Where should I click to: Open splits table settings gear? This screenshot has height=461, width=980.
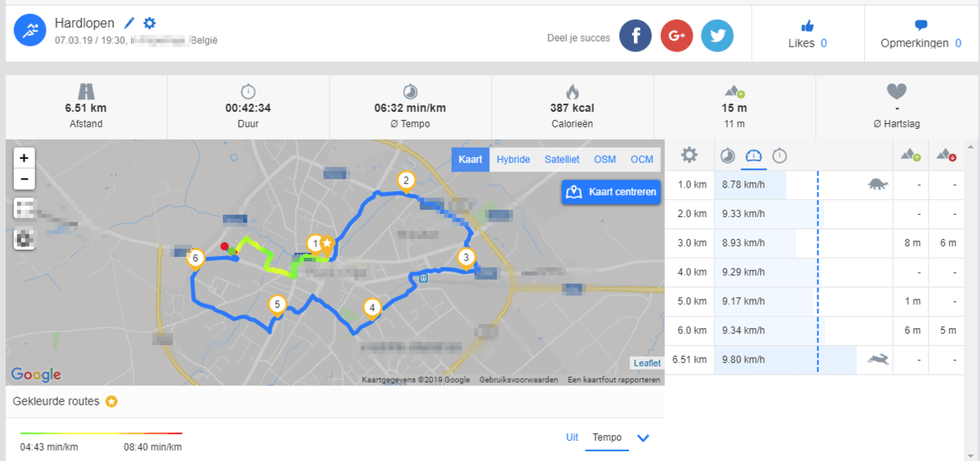[689, 155]
